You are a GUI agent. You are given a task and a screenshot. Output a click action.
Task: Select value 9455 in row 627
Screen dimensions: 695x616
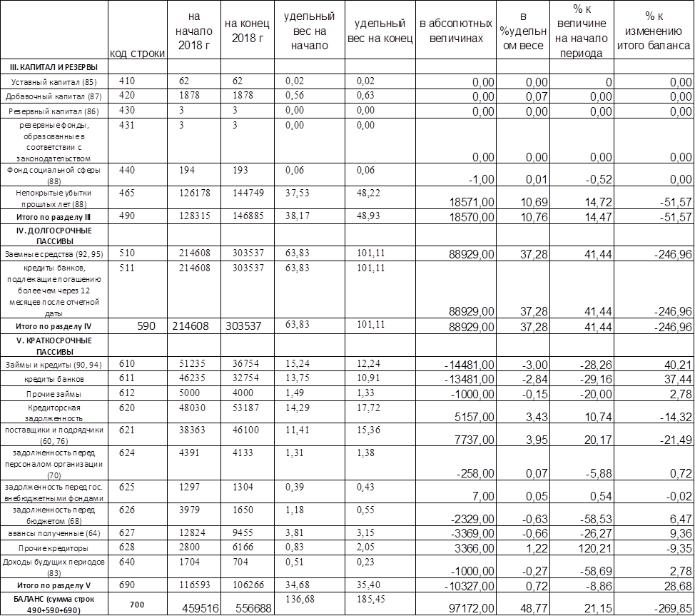click(248, 532)
